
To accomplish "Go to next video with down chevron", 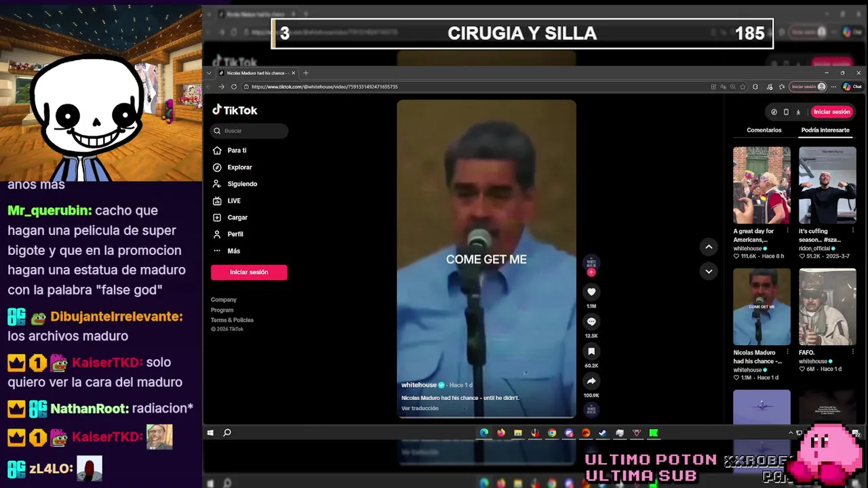I will pos(709,271).
